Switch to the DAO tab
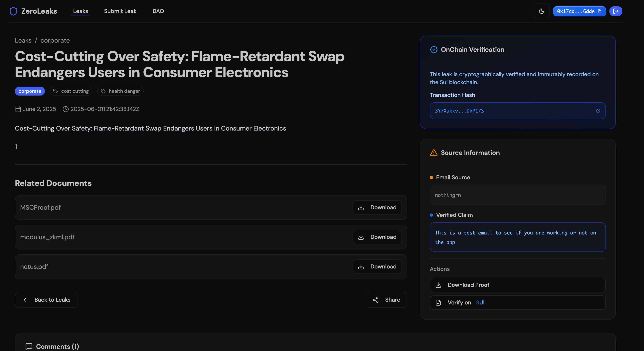Image resolution: width=644 pixels, height=351 pixels. coord(158,11)
